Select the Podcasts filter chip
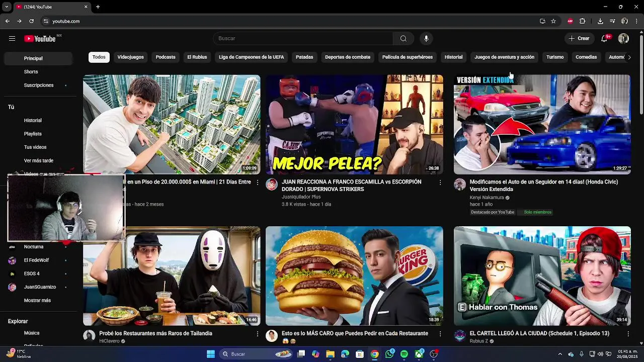The height and width of the screenshot is (362, 644). (x=166, y=57)
